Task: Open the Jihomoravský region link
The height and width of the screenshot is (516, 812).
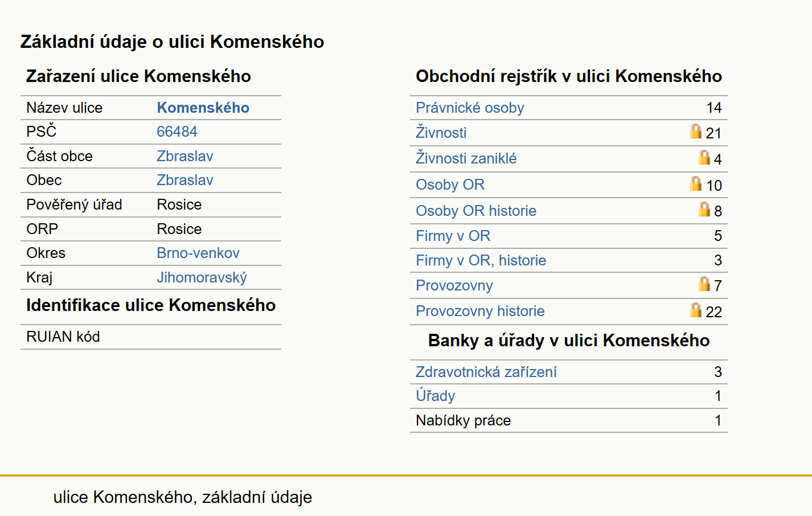Action: [x=202, y=278]
